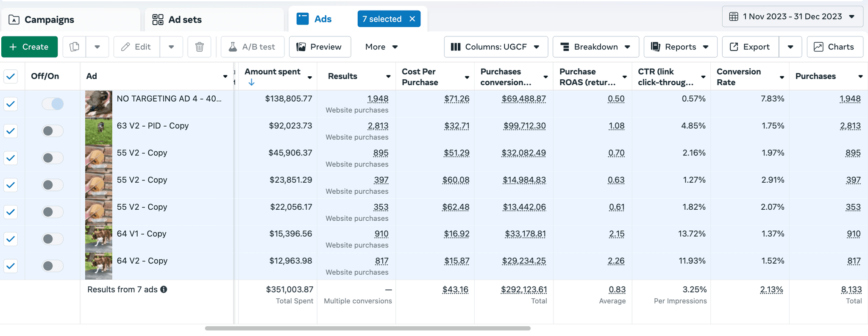Viewport: 868px width, 336px height.
Task: Clear selection with the X on 7 selected
Action: [x=412, y=19]
